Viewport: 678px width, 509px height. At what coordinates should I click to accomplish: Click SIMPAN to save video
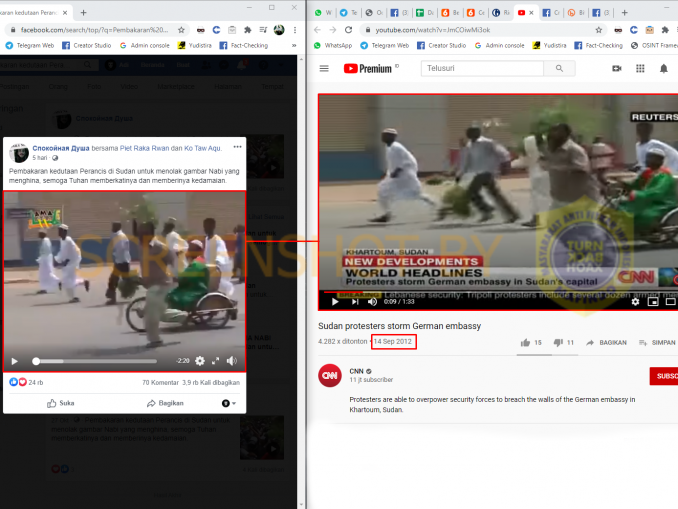(x=657, y=343)
